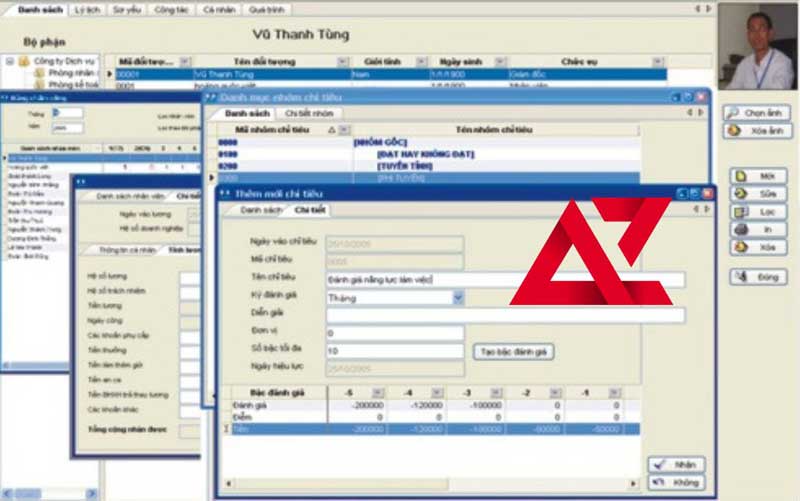Click the icon on the Xóa ảnh button
Viewport: 800px width, 501px height.
click(734, 131)
